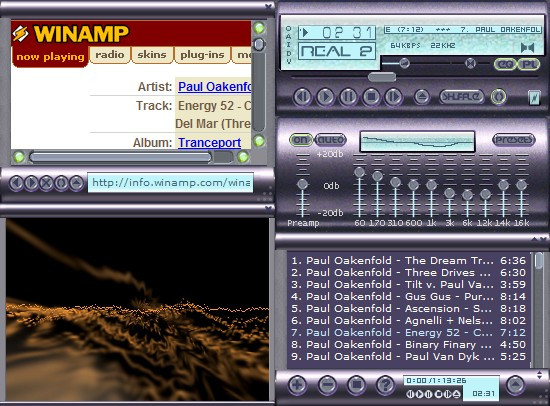Click the equalizer curve graph display
The image size is (550, 406).
point(417,141)
